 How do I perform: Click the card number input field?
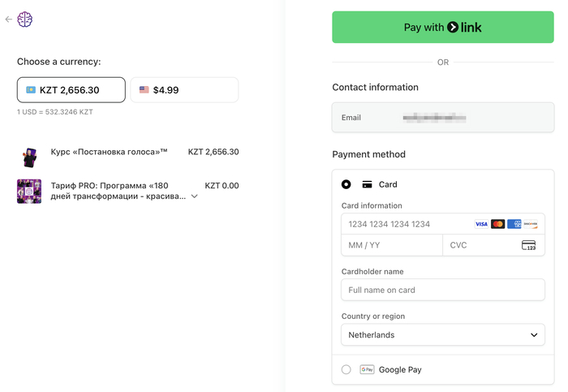click(x=406, y=224)
